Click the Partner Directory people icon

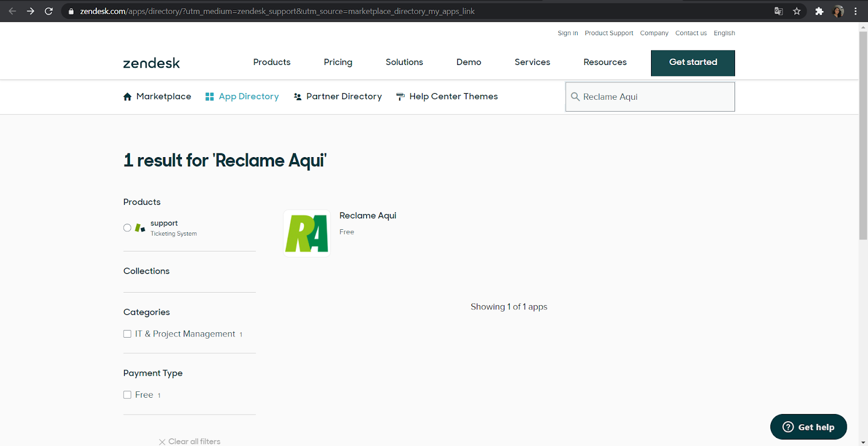pos(297,96)
